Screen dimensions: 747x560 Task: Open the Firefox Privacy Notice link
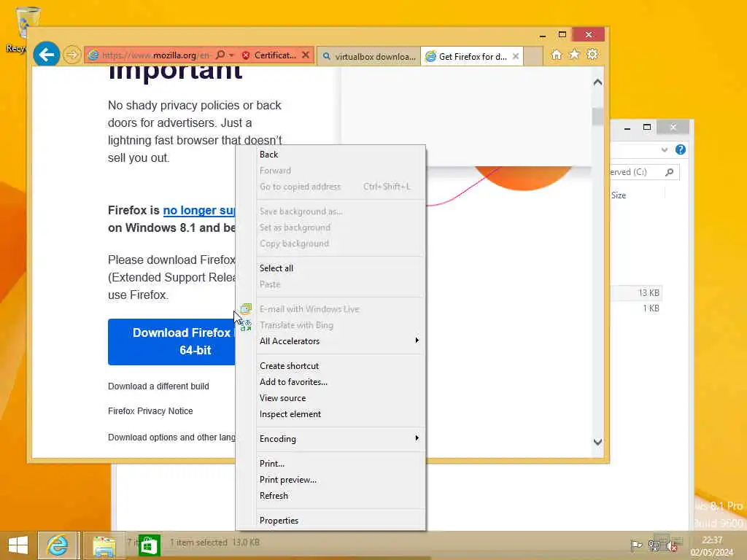point(150,411)
